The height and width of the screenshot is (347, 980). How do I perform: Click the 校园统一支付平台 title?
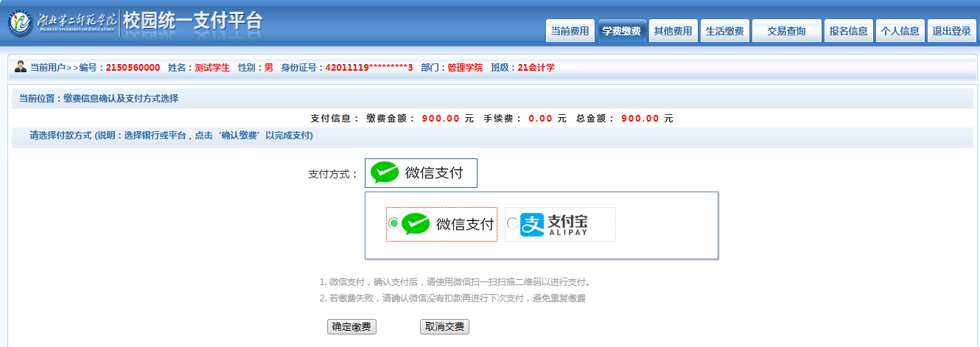pos(192,22)
